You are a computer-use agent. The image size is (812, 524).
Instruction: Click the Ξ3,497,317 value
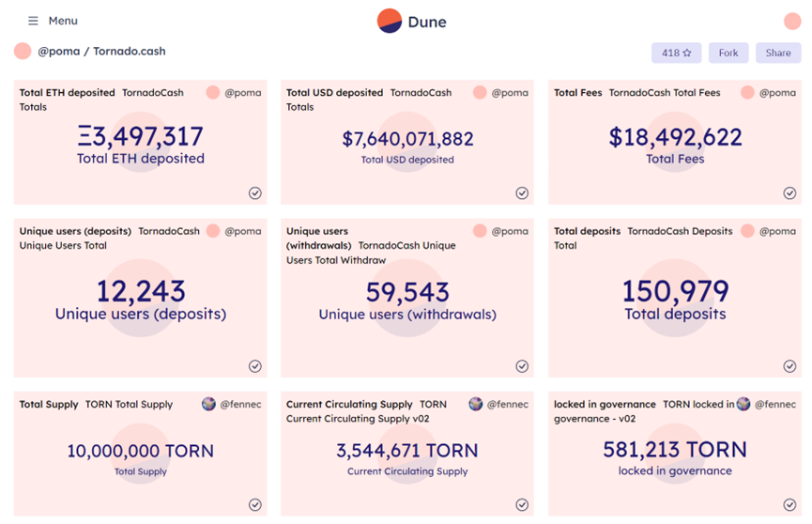(x=140, y=137)
